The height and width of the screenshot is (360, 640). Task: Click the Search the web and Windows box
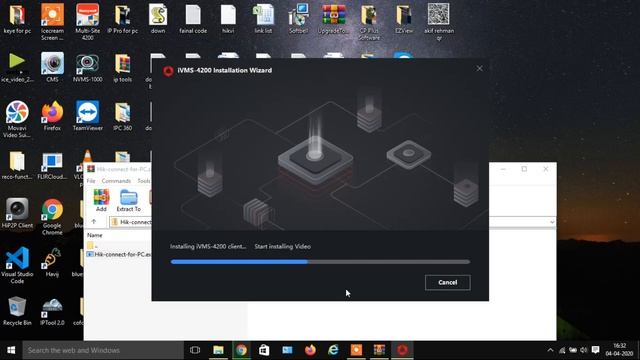pos(103,350)
